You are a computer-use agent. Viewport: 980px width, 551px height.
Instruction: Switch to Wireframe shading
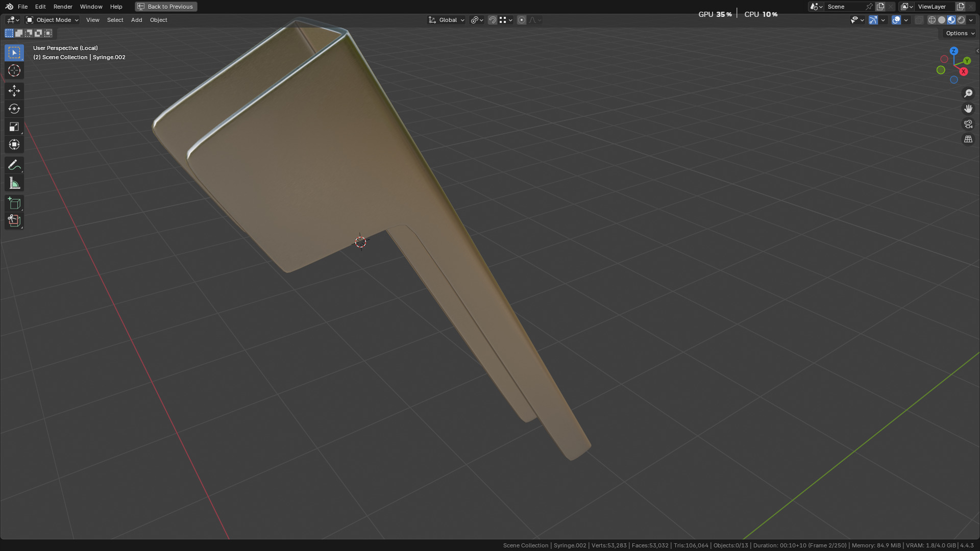[x=932, y=20]
